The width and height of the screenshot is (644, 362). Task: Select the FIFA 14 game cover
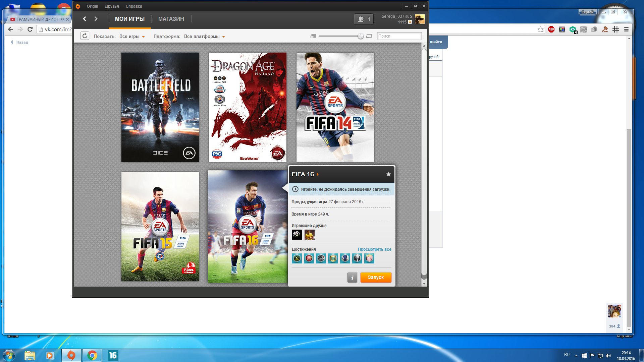pos(335,107)
